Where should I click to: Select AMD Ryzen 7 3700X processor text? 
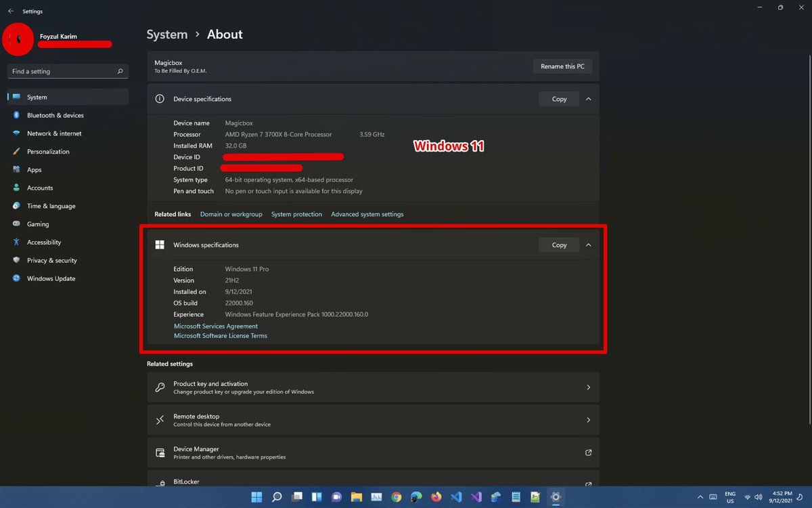click(279, 135)
